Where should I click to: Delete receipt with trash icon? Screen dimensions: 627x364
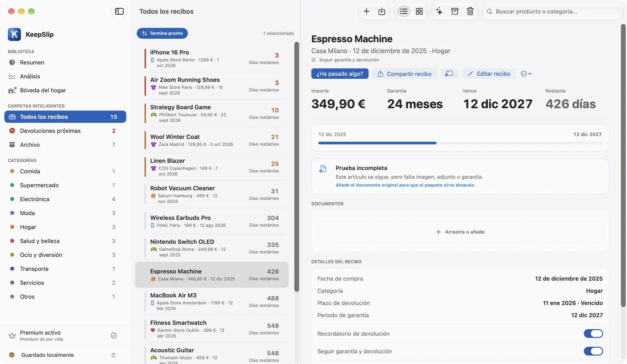click(x=470, y=11)
